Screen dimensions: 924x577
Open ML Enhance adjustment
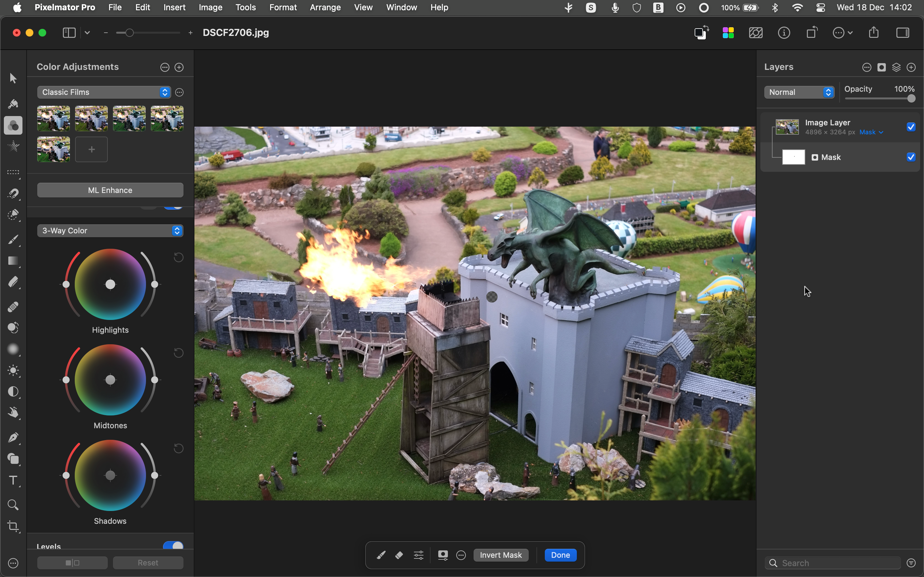point(110,190)
